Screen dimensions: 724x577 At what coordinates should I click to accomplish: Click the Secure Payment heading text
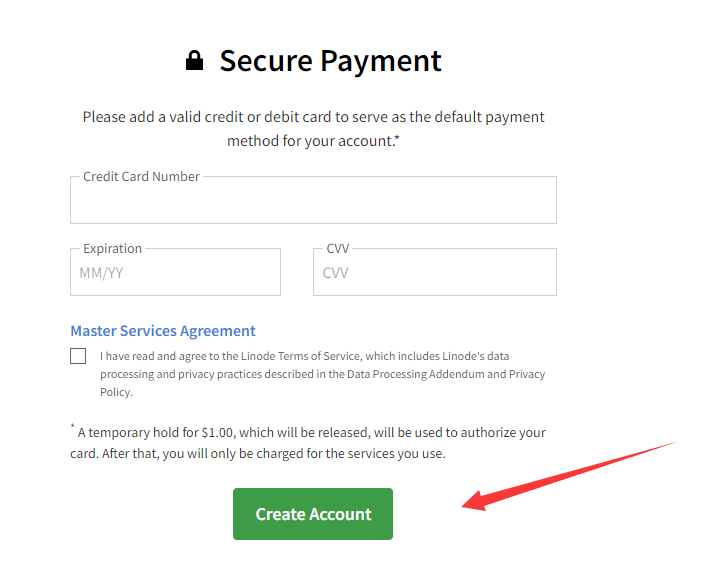tap(330, 61)
